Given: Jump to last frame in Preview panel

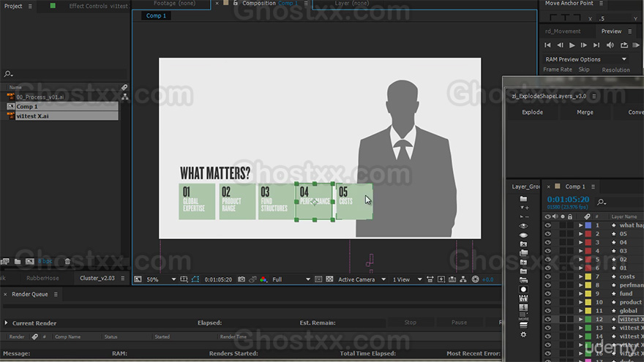Looking at the screenshot, I should (596, 45).
